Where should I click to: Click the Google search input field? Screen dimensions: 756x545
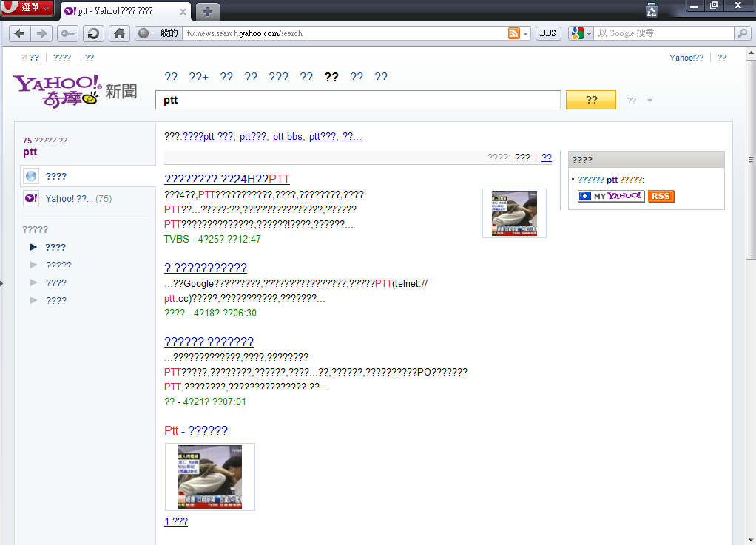click(664, 33)
